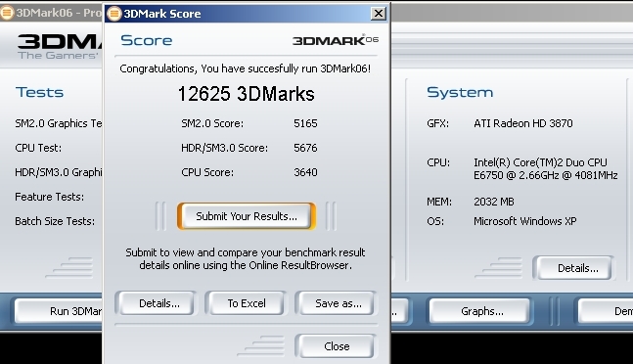Click the orange 3DMark Score dialog title icon
This screenshot has height=364, width=633.
pos(114,14)
